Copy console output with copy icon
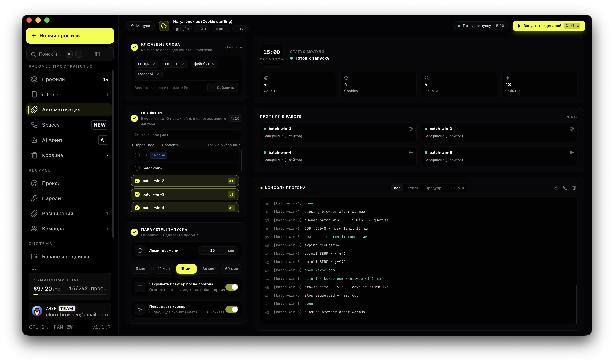 [565, 188]
